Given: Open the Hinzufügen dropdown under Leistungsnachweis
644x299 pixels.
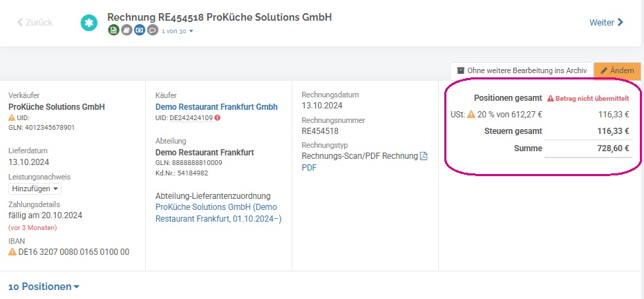Looking at the screenshot, I should (x=35, y=189).
